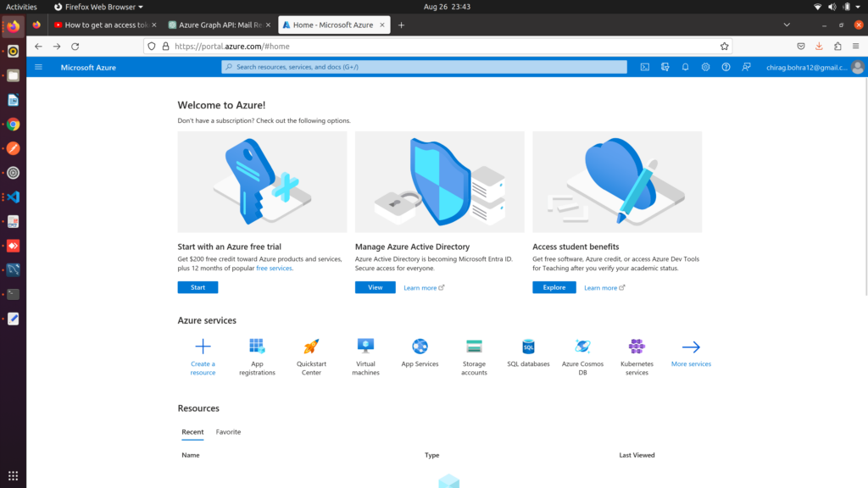Open the Firefox Web Browser app menu dropdown
Image resolution: width=868 pixels, height=488 pixels.
click(x=98, y=7)
